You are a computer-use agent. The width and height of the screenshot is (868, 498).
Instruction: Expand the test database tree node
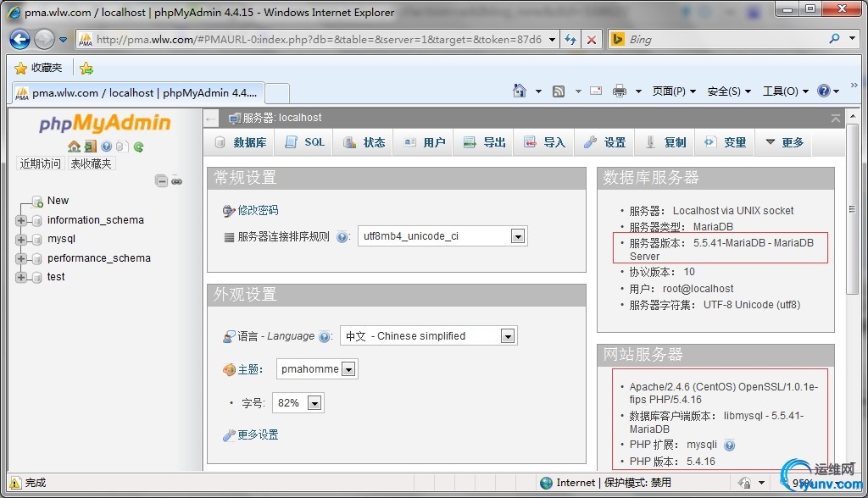point(21,277)
